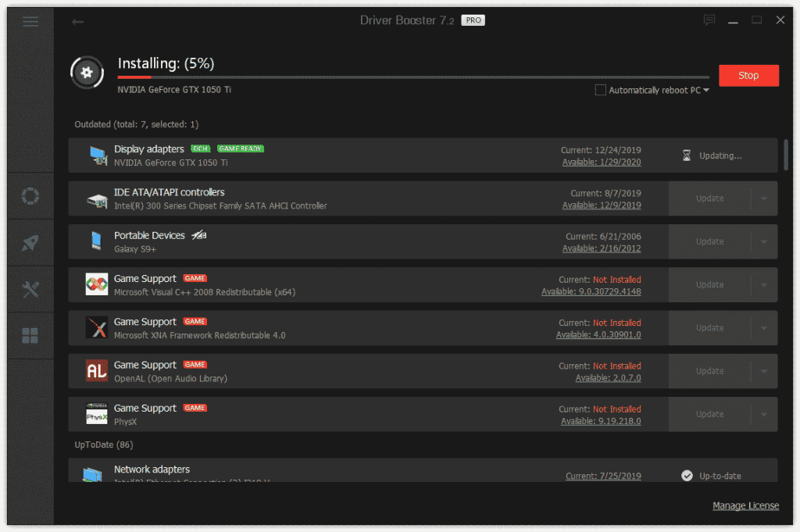This screenshot has height=532, width=800.
Task: Open Game Boost via the rocket icon
Action: 30,242
